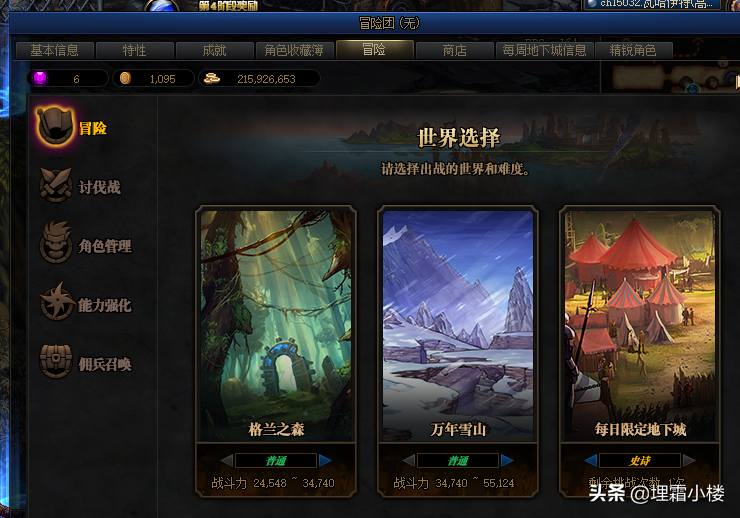The height and width of the screenshot is (518, 740).
Task: Select the 冒险 flag icon in sidebar
Action: coord(56,126)
